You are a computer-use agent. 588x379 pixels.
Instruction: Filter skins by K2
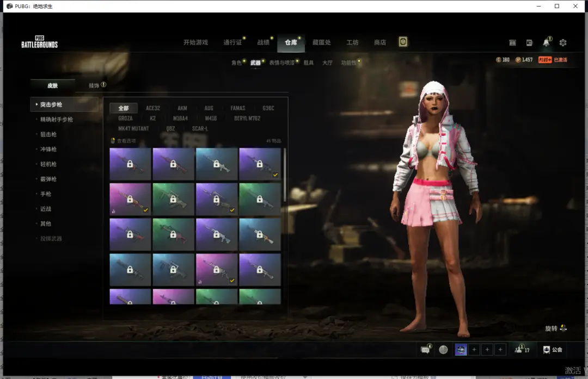pos(152,119)
